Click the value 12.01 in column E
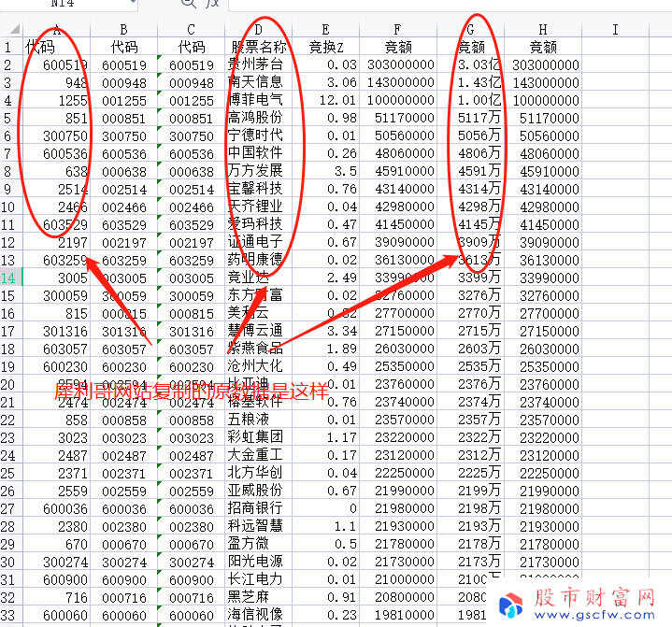The height and width of the screenshot is (627, 672). click(x=325, y=100)
